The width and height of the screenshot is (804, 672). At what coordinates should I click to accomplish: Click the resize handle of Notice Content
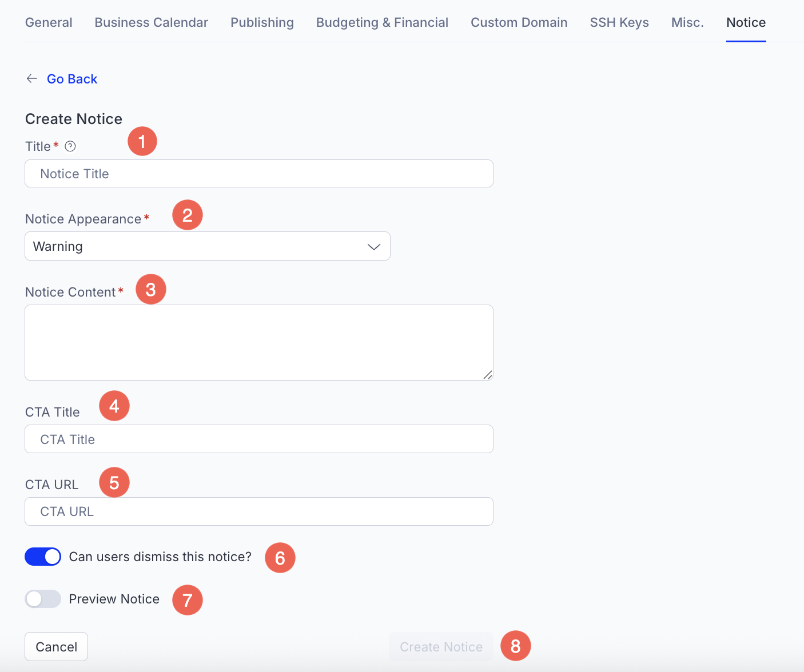coord(487,375)
